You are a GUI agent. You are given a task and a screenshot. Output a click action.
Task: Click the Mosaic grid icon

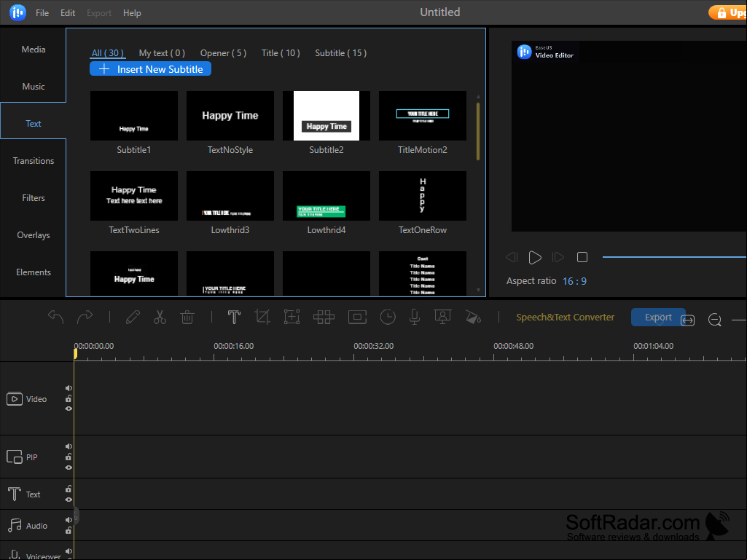pos(324,318)
